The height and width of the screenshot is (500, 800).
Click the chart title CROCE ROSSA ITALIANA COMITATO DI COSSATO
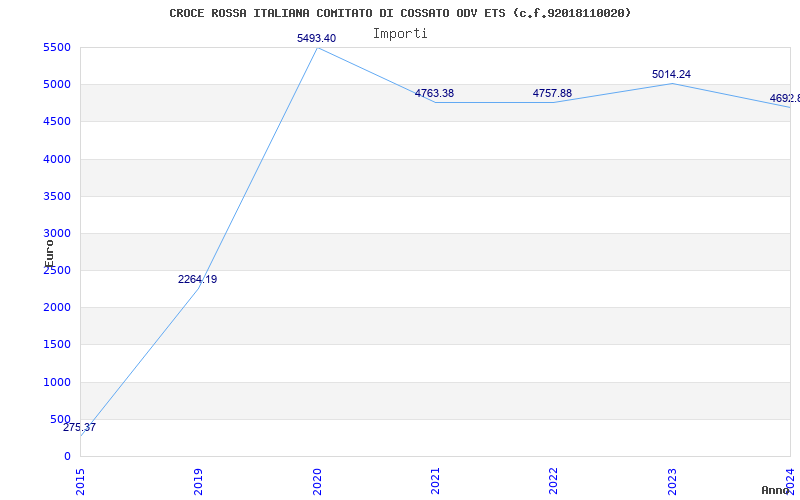400,13
